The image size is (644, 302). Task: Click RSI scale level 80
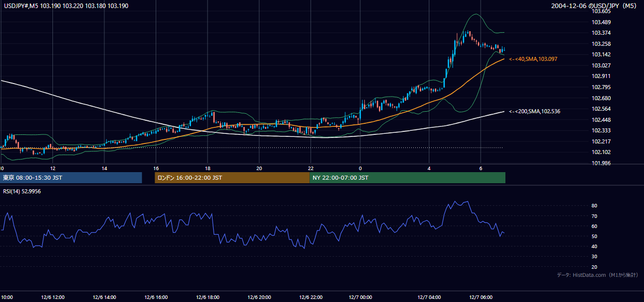(595, 206)
